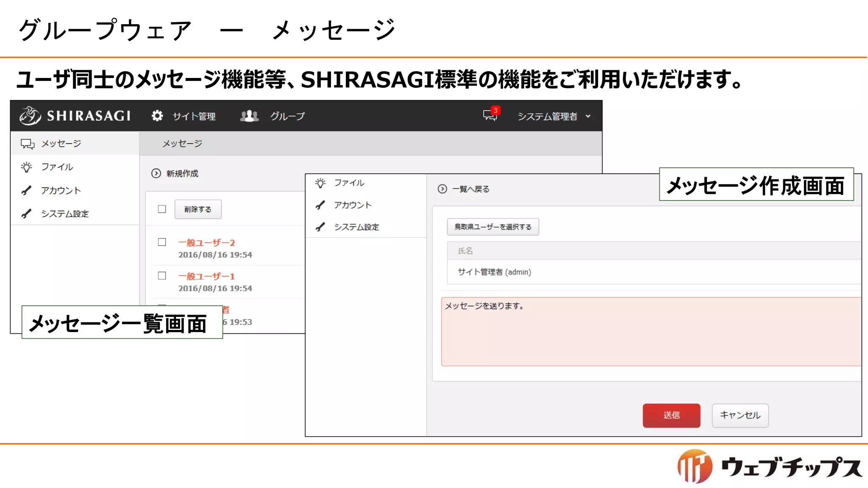868x488 pixels.
Task: Click the 新規作成 link
Action: click(x=182, y=173)
